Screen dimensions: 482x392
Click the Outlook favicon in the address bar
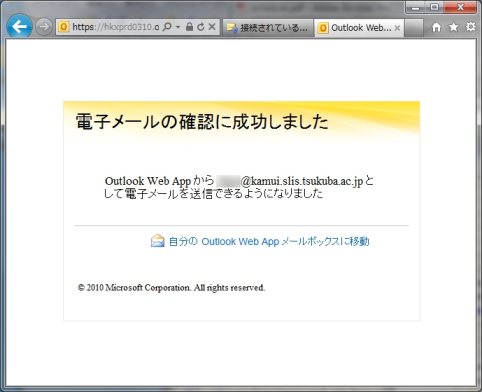64,27
